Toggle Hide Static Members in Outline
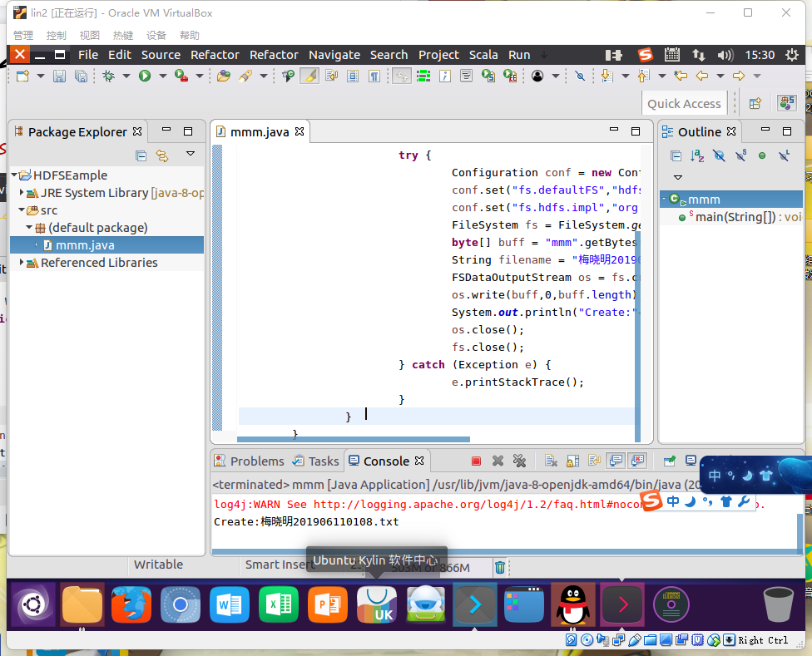The image size is (812, 656). click(x=741, y=155)
